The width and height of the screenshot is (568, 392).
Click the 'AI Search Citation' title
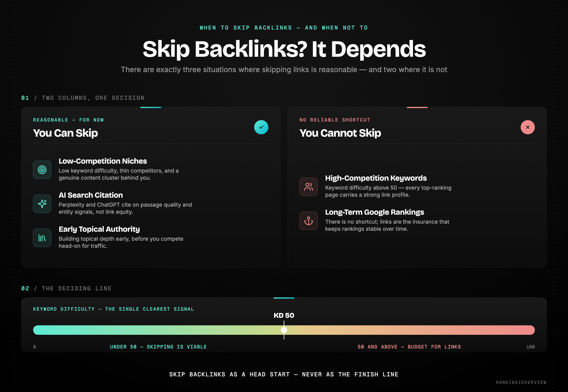91,195
